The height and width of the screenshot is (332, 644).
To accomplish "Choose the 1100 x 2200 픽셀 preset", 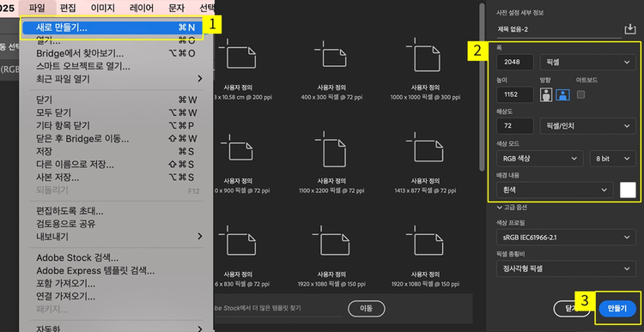I will [331, 163].
